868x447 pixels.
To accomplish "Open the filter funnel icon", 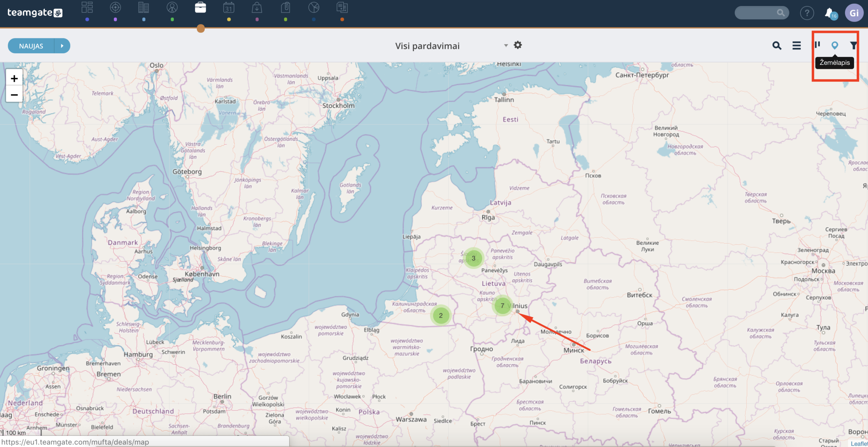I will click(853, 45).
